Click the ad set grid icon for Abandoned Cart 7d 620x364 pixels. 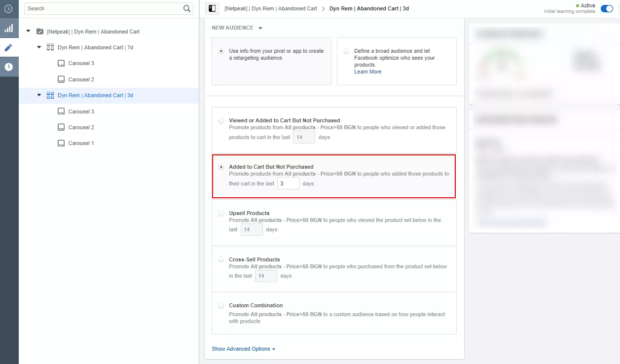50,47
